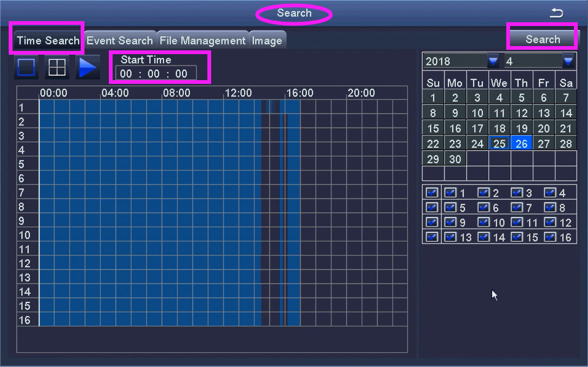Switch to File Management tab
The height and width of the screenshot is (367, 588).
click(x=202, y=40)
